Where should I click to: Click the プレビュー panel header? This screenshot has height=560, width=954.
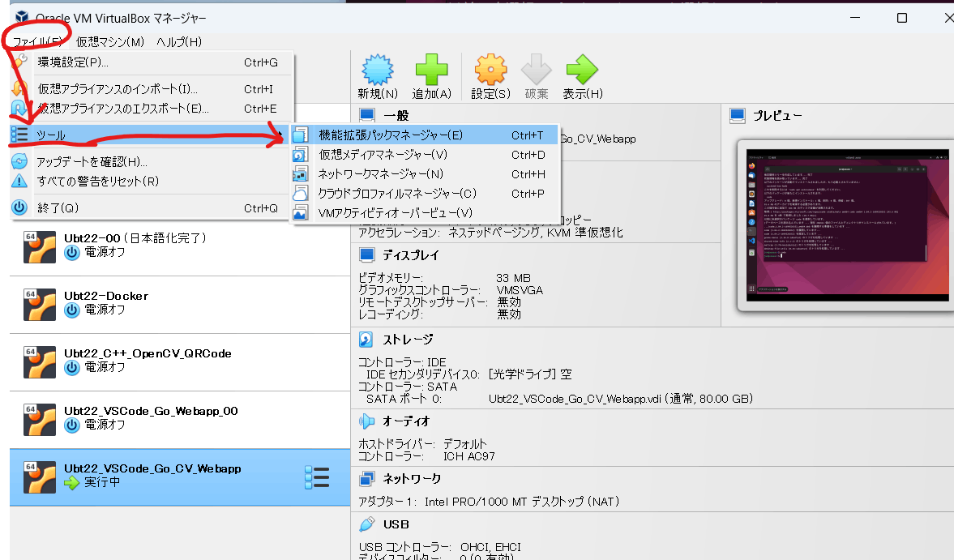tap(777, 116)
